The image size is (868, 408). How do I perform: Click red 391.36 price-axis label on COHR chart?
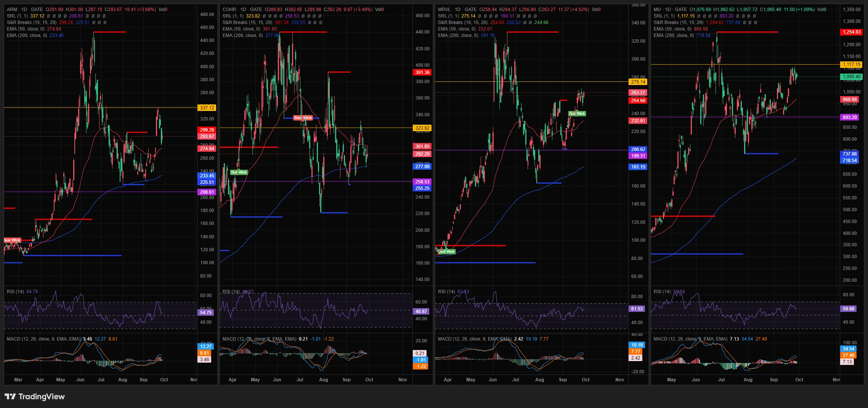(x=422, y=72)
